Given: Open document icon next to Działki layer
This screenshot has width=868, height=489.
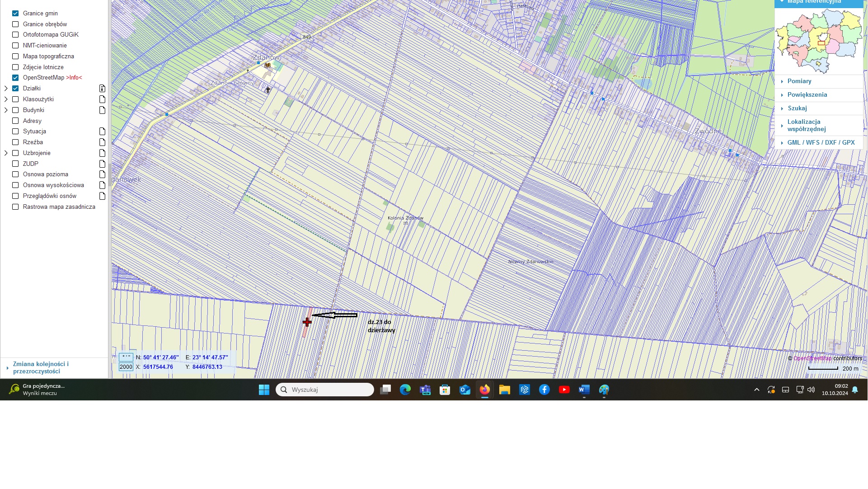Looking at the screenshot, I should click(x=102, y=89).
